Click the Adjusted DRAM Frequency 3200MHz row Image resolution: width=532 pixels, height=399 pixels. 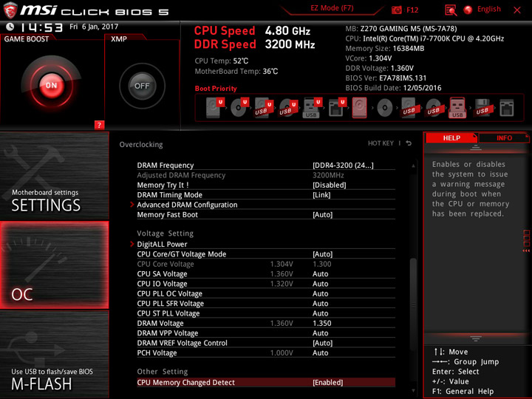(266, 175)
